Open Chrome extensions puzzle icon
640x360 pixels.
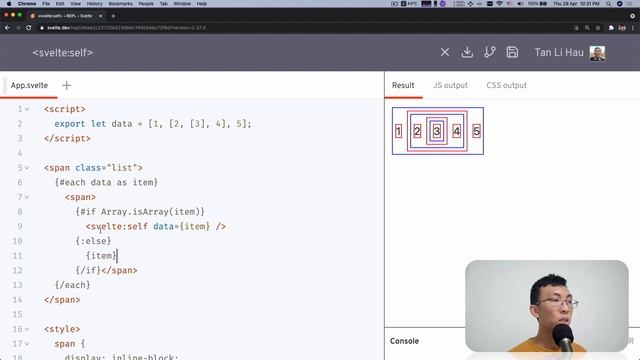point(611,28)
